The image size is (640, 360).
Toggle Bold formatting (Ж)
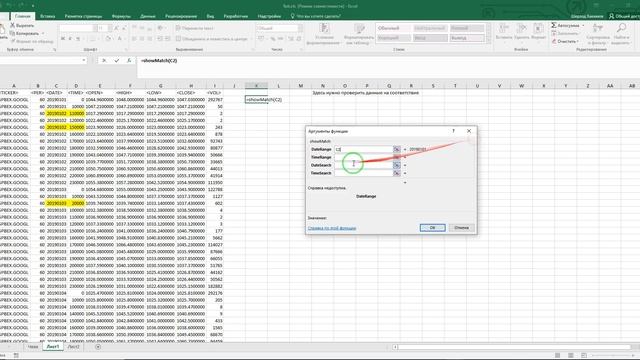pyautogui.click(x=63, y=39)
